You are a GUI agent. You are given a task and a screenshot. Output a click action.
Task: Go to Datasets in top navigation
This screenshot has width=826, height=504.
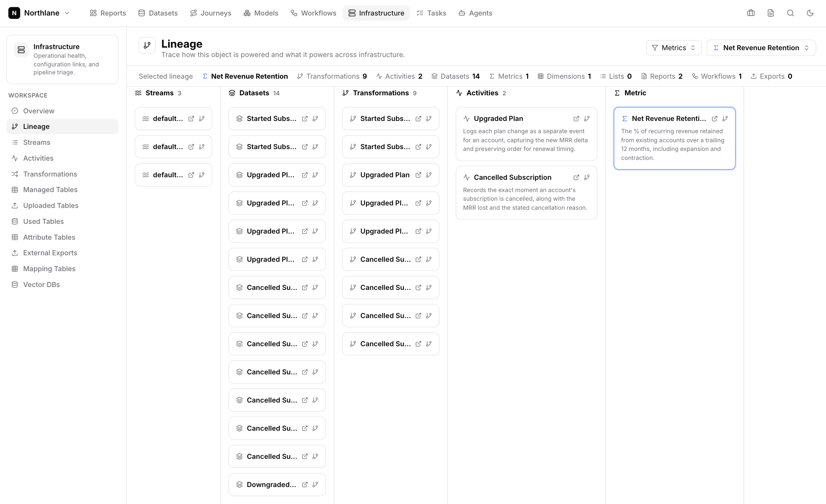click(158, 13)
